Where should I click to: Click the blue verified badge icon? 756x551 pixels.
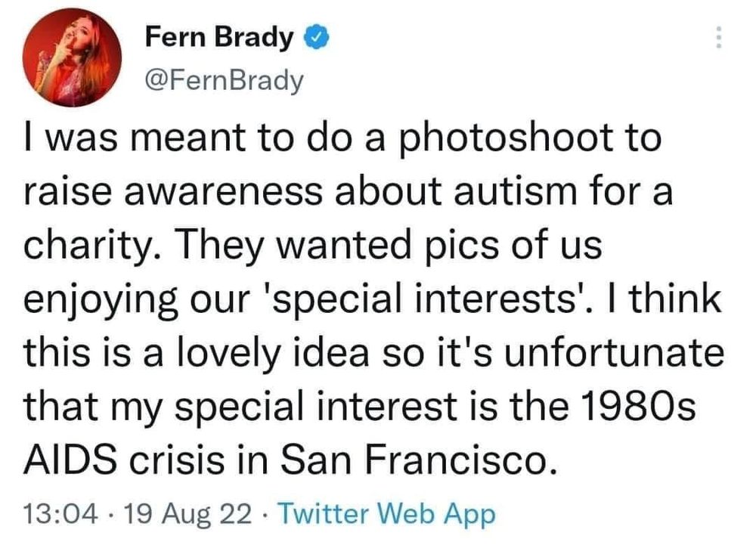point(315,37)
